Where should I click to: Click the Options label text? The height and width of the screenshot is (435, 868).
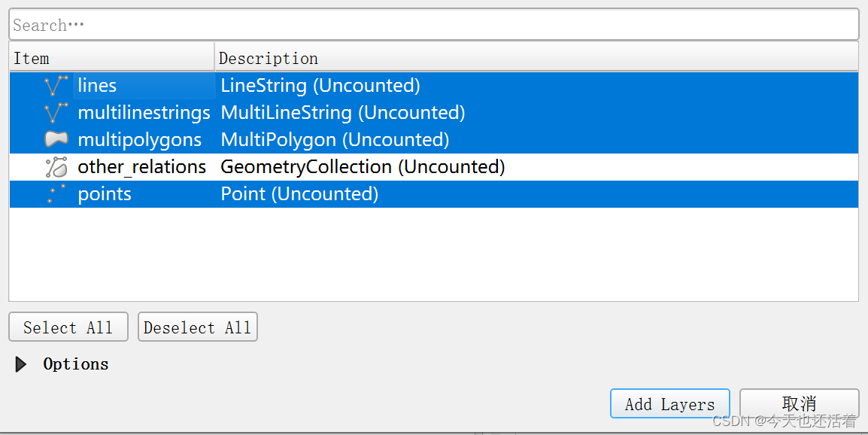[75, 364]
